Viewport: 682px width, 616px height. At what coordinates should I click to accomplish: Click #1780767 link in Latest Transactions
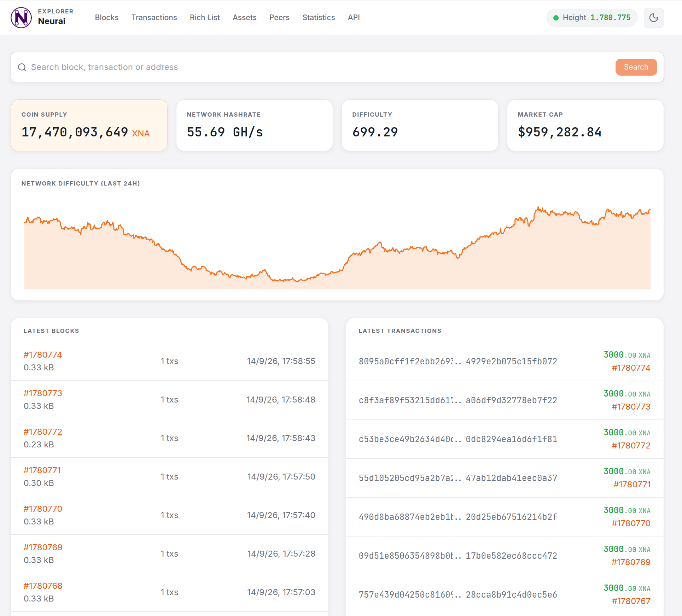631,601
